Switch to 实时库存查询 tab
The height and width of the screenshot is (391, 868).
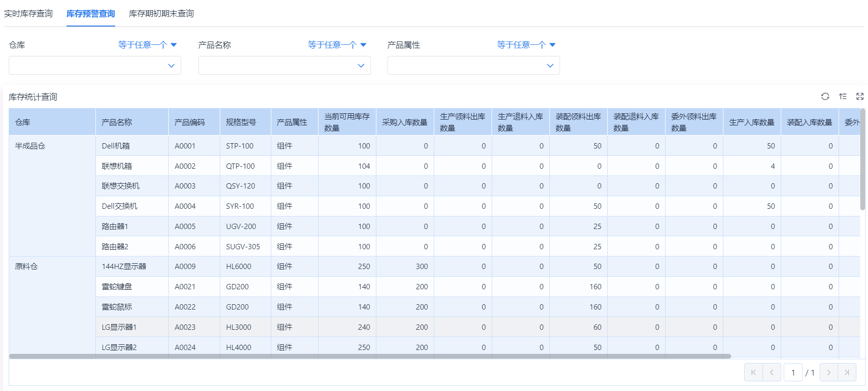(x=28, y=13)
